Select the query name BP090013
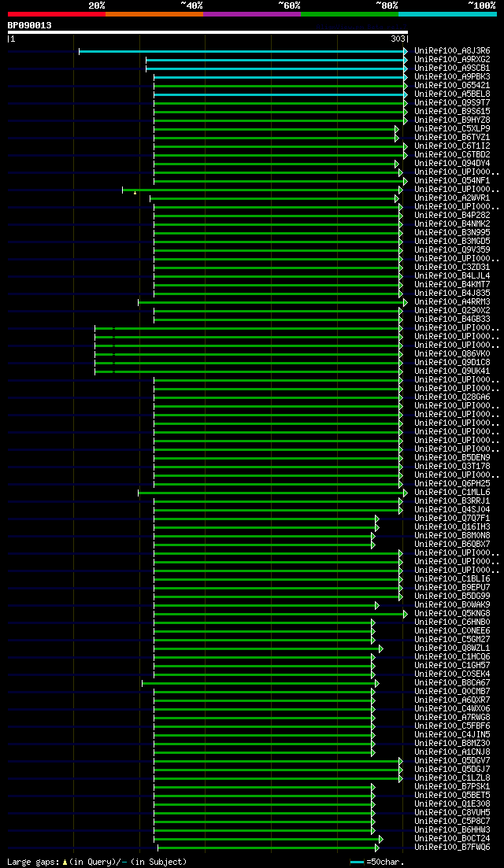 (29, 25)
